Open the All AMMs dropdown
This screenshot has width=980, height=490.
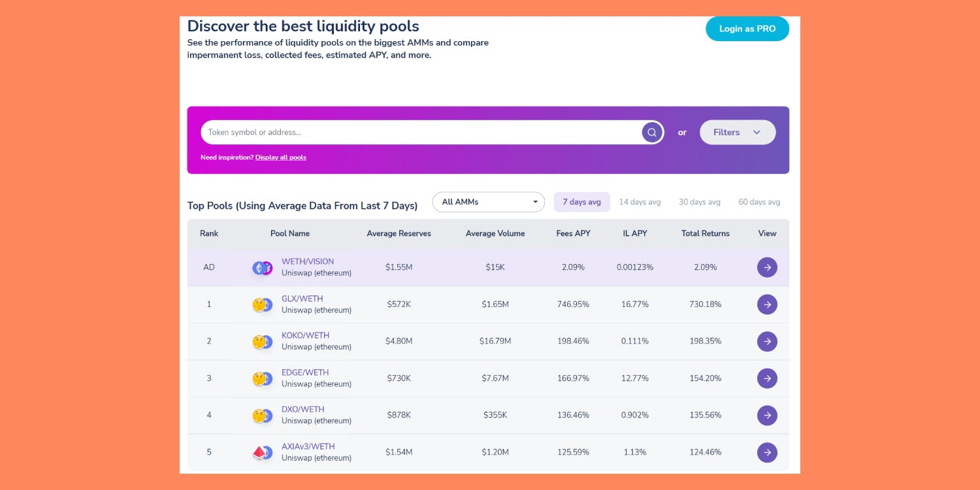pyautogui.click(x=489, y=202)
